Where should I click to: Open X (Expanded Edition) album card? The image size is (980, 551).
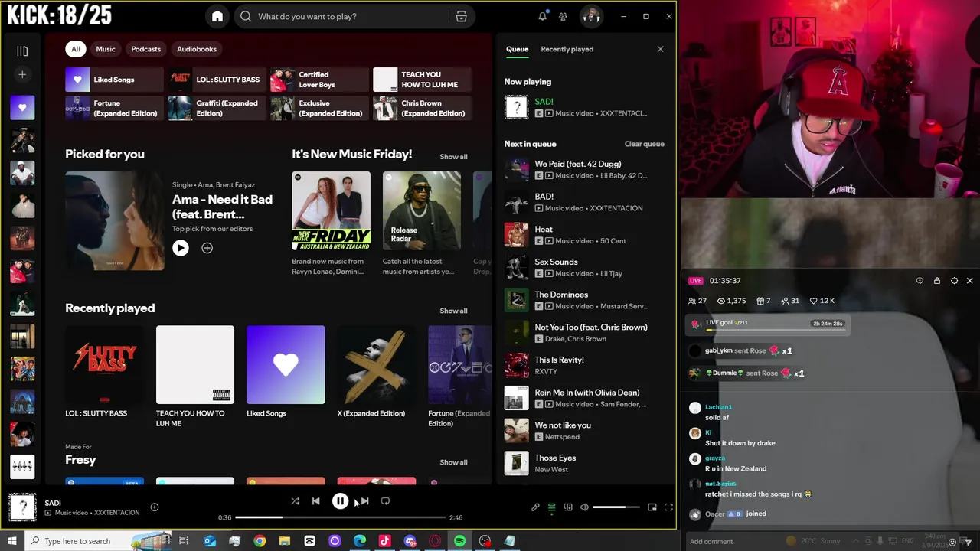[x=376, y=372]
